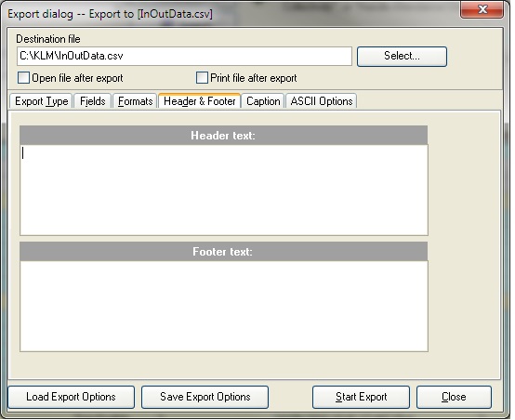Switch to the Export Type tab
The width and height of the screenshot is (515, 420).
(x=42, y=101)
